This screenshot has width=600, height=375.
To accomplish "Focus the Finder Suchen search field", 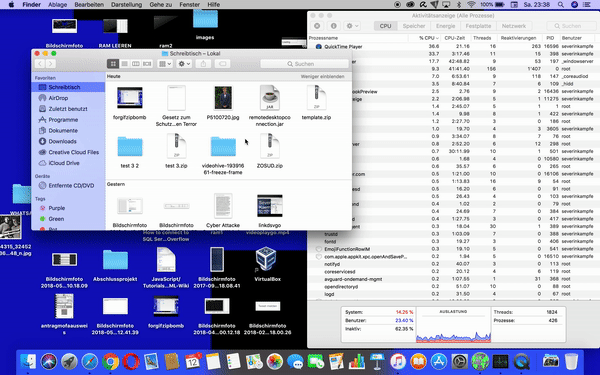I will 304,64.
